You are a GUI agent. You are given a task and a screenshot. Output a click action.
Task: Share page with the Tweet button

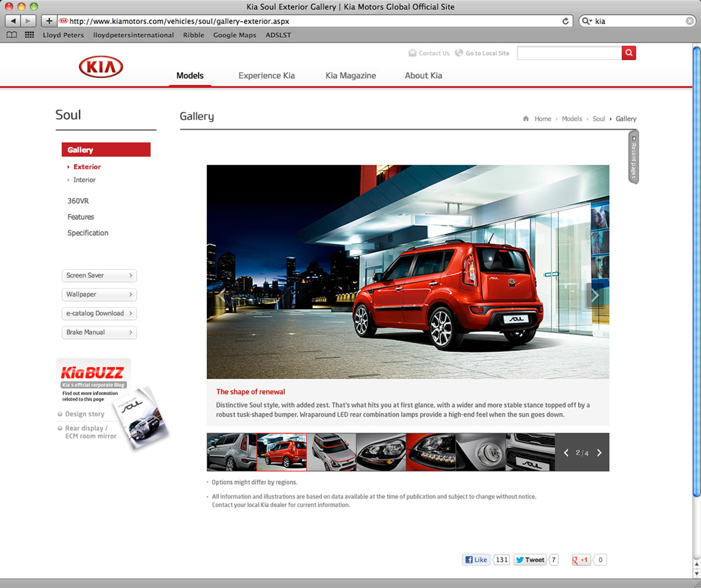[530, 559]
